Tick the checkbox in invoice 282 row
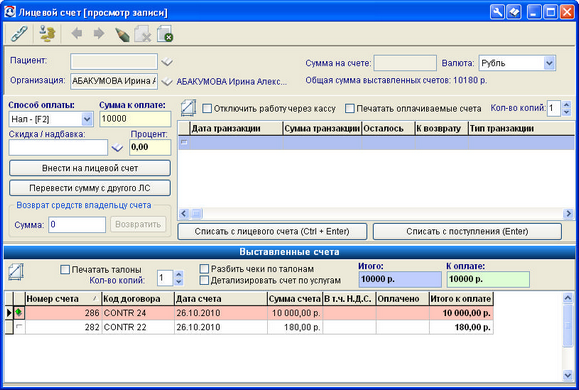579x390 pixels. [19, 326]
